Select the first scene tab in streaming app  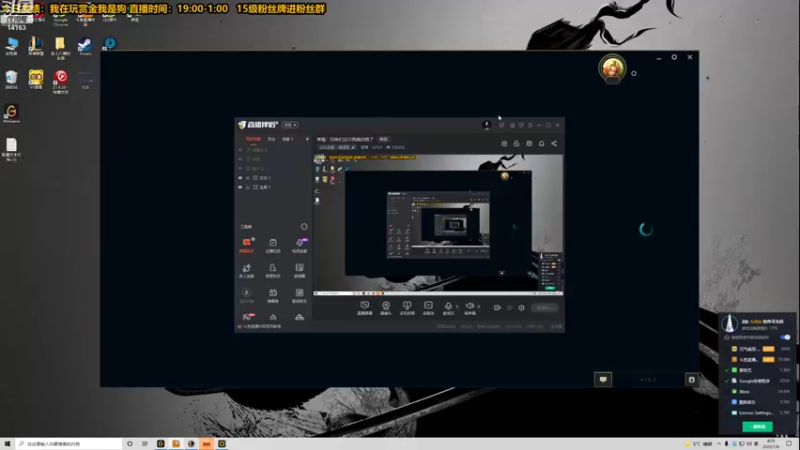pos(253,139)
